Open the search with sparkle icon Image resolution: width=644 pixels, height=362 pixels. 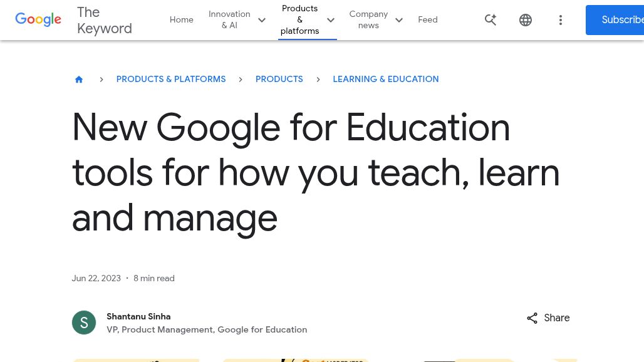[491, 20]
